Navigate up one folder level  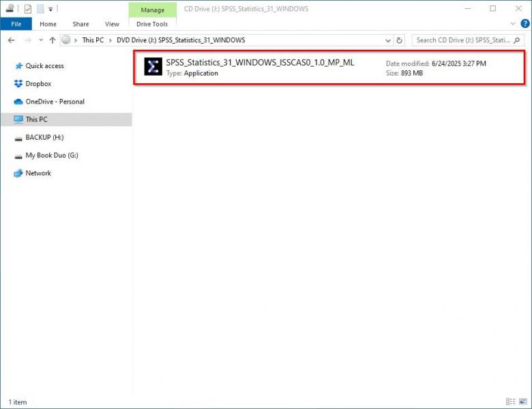[53, 40]
